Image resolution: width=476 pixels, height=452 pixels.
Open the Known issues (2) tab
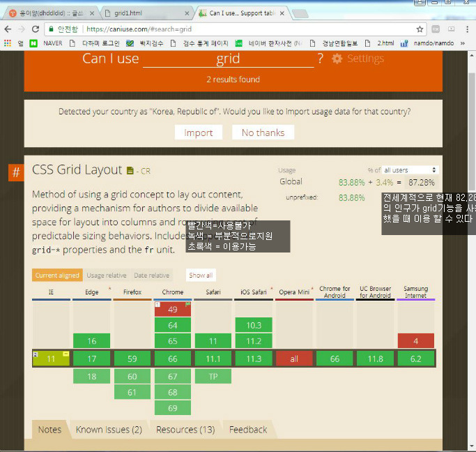109,430
